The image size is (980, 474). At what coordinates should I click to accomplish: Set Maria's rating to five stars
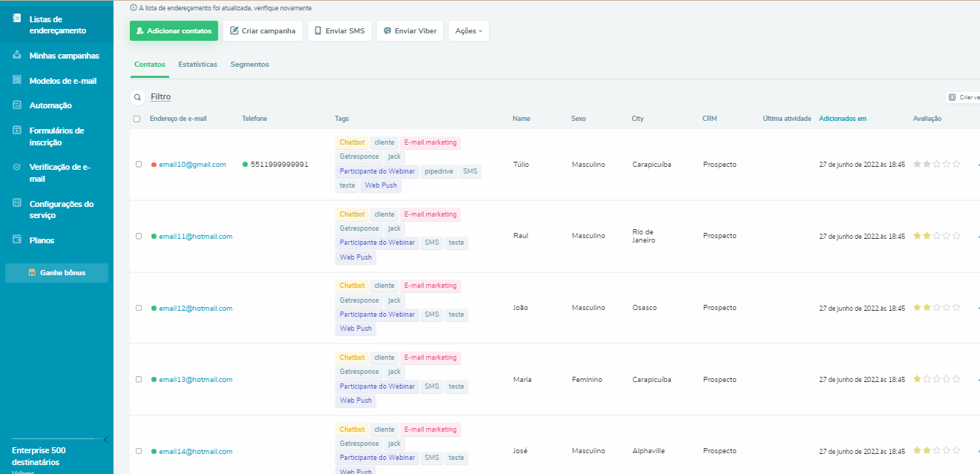tap(956, 379)
